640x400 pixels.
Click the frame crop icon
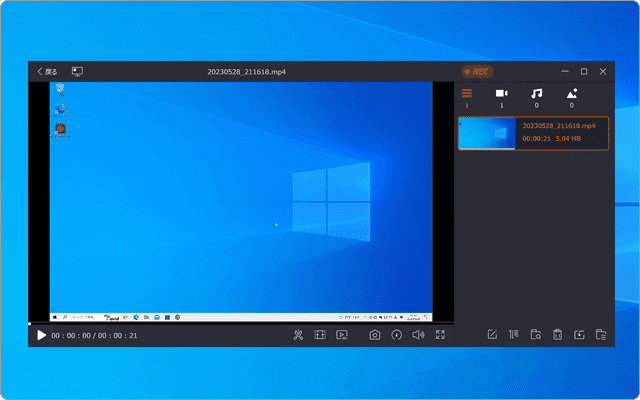pyautogui.click(x=320, y=335)
